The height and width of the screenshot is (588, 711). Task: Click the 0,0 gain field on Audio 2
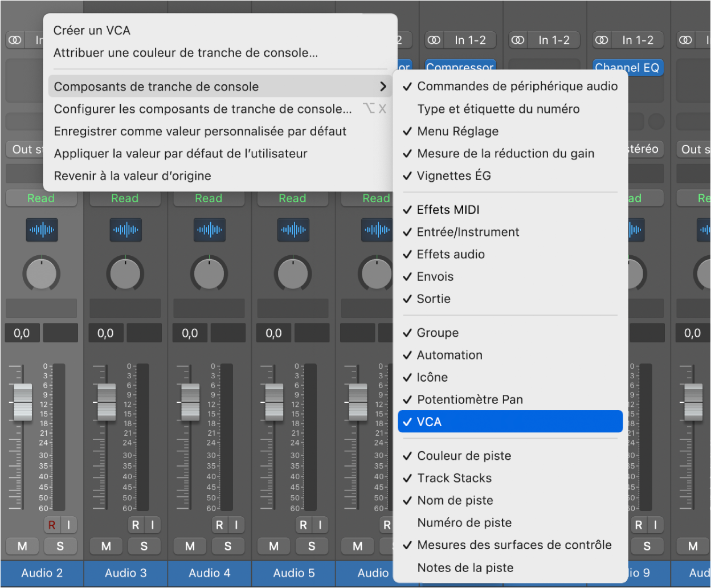[22, 333]
